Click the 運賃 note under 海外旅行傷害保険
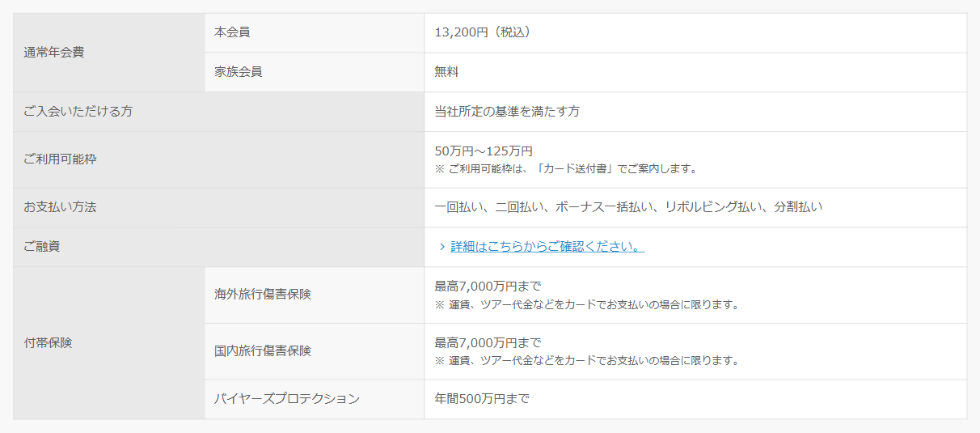980x433 pixels. [587, 305]
